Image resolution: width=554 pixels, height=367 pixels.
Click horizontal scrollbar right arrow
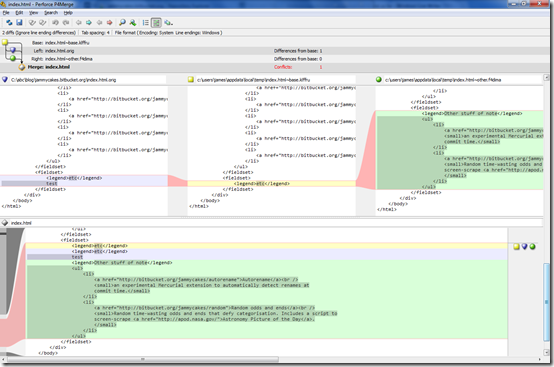(x=540, y=359)
